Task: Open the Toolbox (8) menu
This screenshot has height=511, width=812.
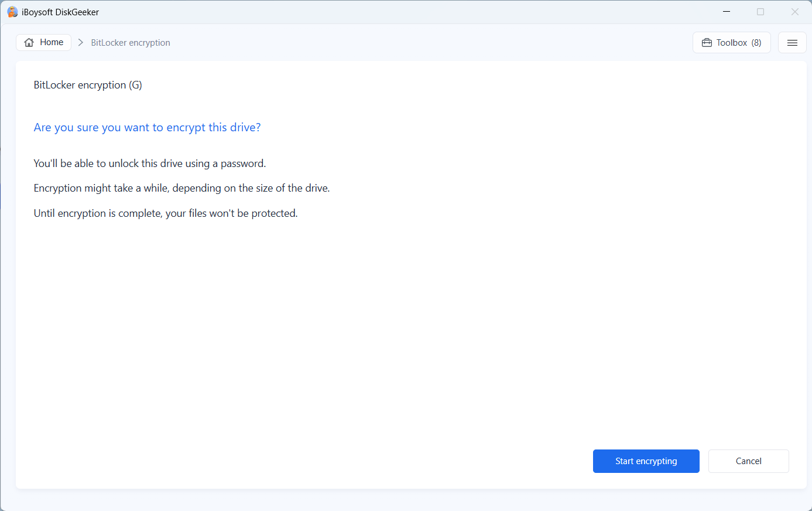Action: 731,43
